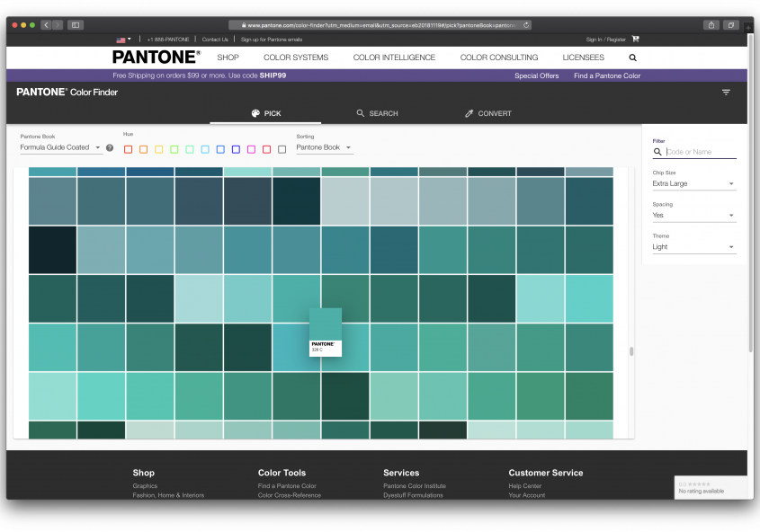Select the crimson hue checkbox
The height and width of the screenshot is (532, 760).
[x=266, y=149]
